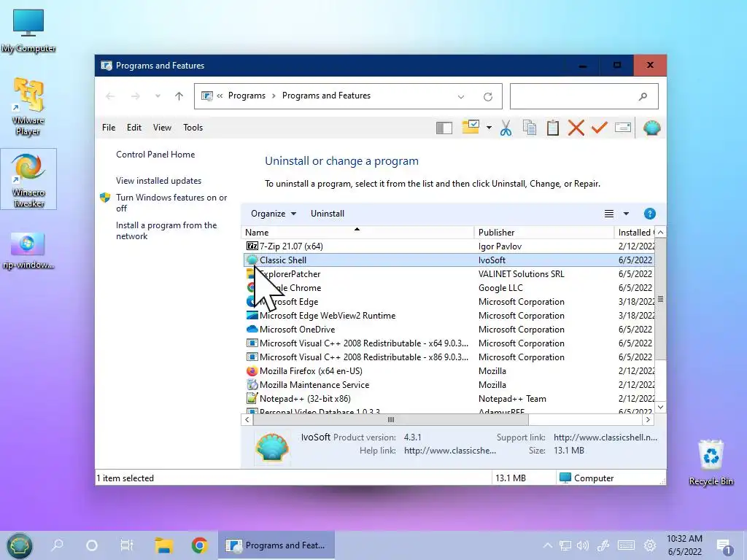Expand the view options dropdown arrow

click(626, 214)
